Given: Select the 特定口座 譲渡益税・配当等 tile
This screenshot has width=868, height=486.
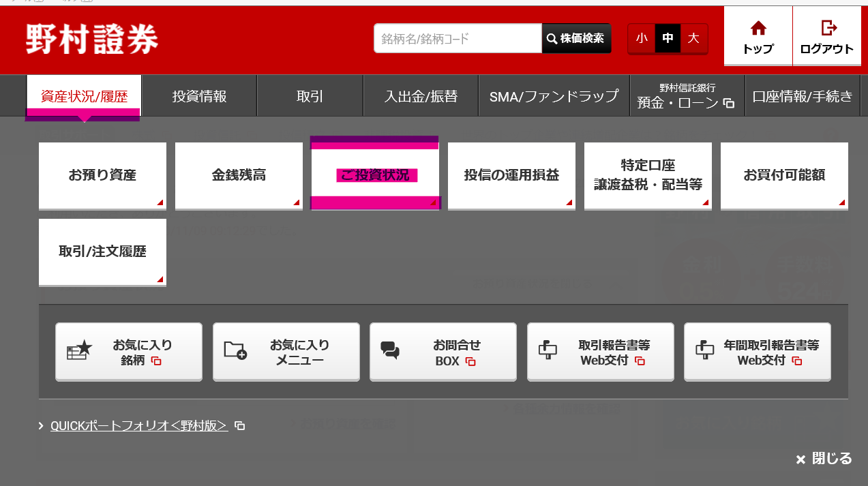Looking at the screenshot, I should pyautogui.click(x=648, y=176).
